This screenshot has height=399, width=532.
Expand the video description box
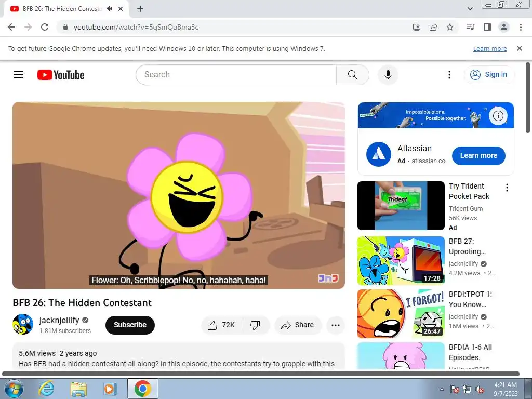tap(179, 356)
